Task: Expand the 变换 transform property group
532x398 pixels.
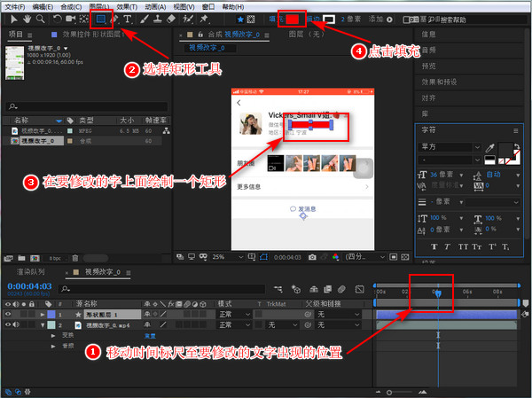Action: 52,336
